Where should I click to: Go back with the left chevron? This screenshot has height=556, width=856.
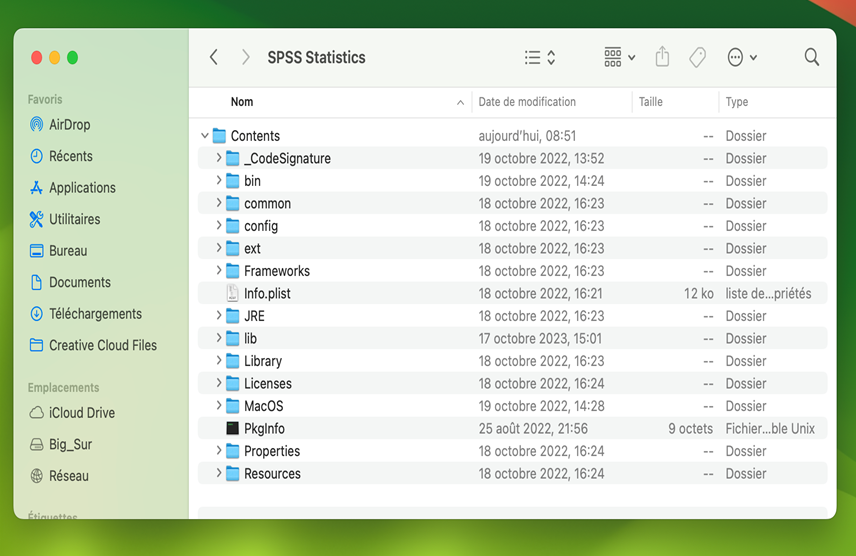coord(213,58)
